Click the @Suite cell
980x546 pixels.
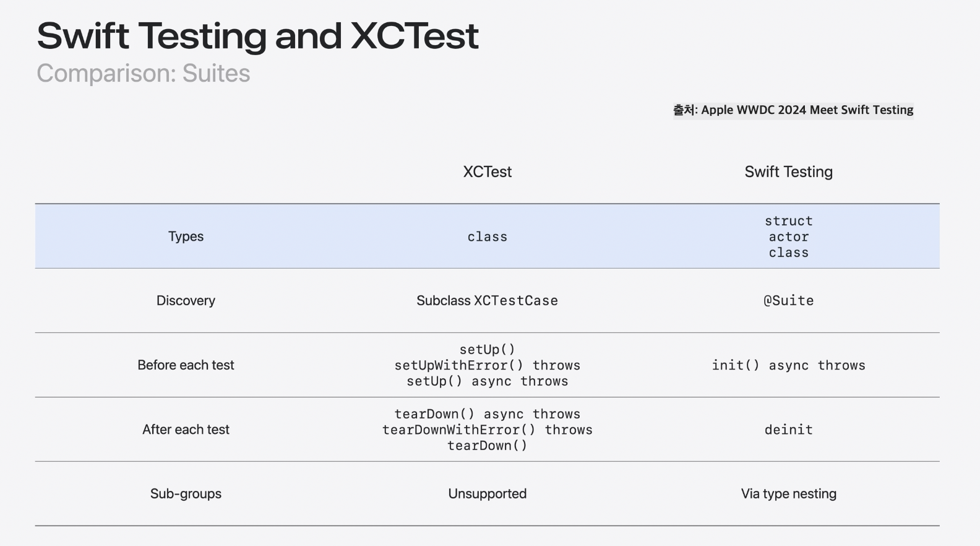point(788,301)
